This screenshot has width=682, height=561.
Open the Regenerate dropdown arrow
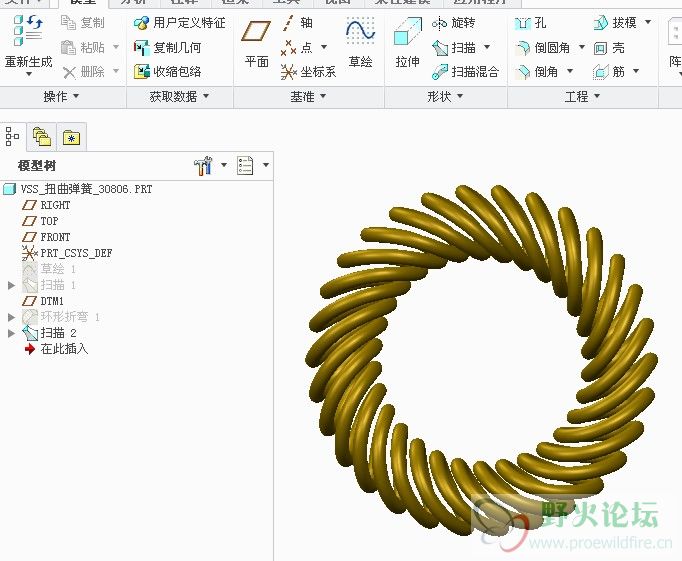click(29, 74)
